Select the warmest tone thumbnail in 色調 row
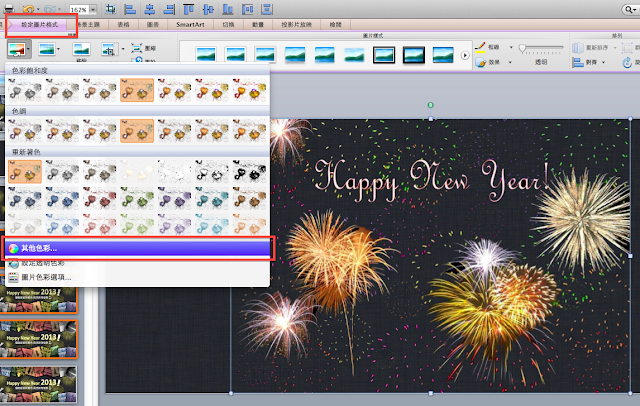Viewport: 640px width, 406px height. 250,131
